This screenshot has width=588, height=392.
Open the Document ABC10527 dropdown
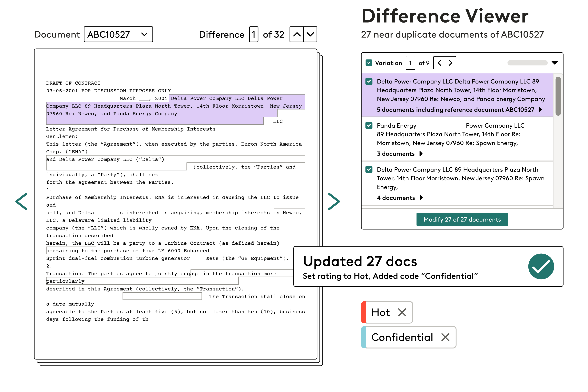pyautogui.click(x=118, y=34)
